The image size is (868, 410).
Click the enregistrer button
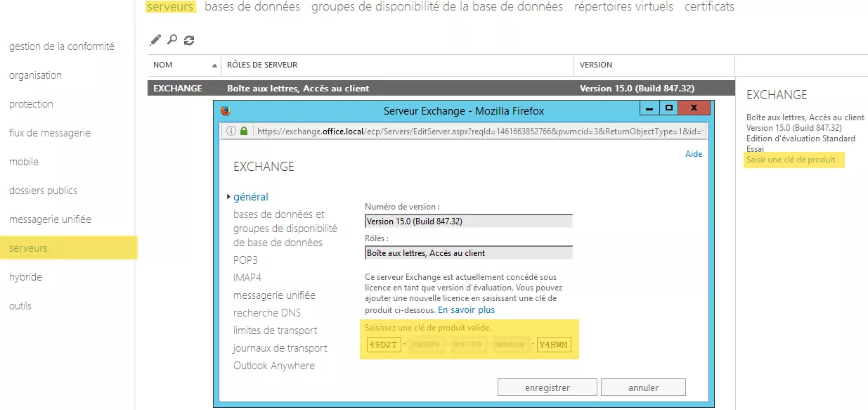[x=548, y=387]
